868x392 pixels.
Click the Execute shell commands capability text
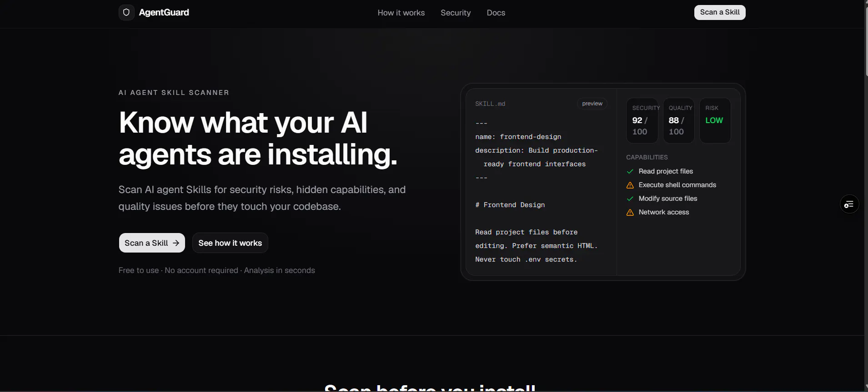pyautogui.click(x=677, y=185)
